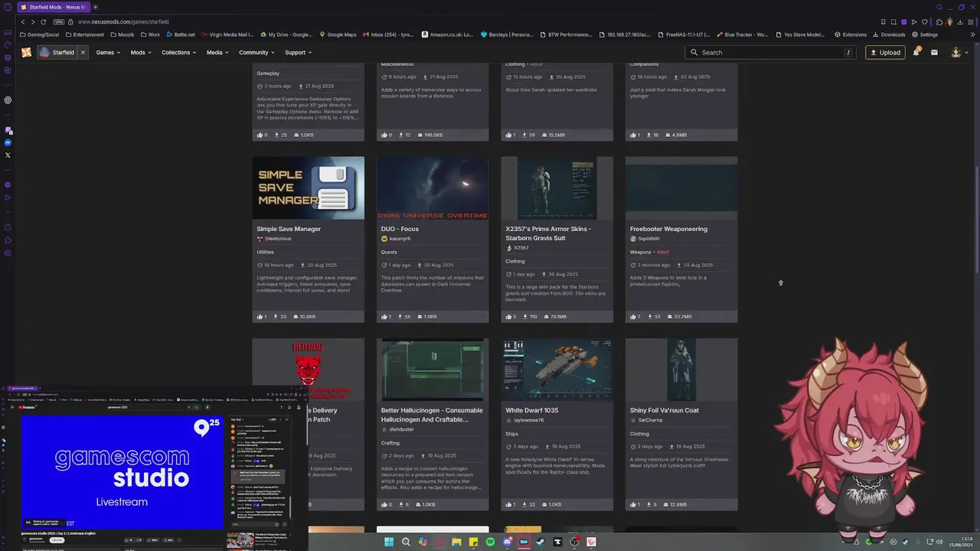The image size is (980, 551).
Task: Open the Moozik bookmark folder
Action: tap(123, 34)
